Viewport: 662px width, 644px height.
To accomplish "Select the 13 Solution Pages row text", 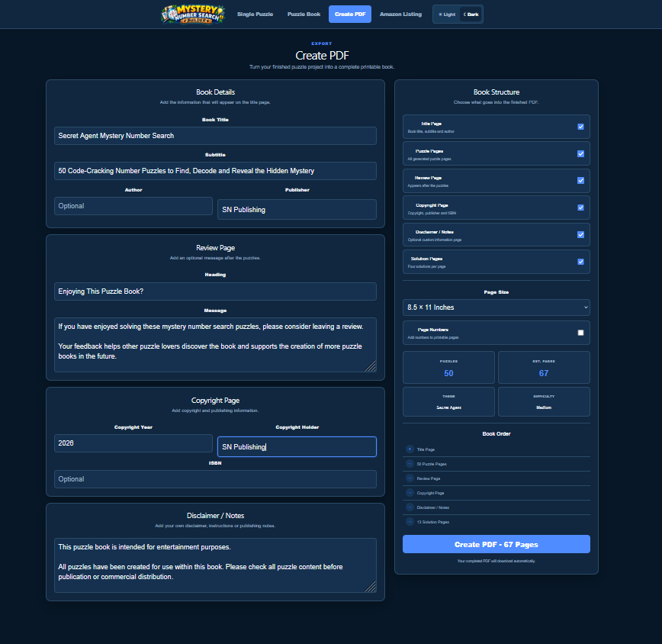I will [432, 522].
